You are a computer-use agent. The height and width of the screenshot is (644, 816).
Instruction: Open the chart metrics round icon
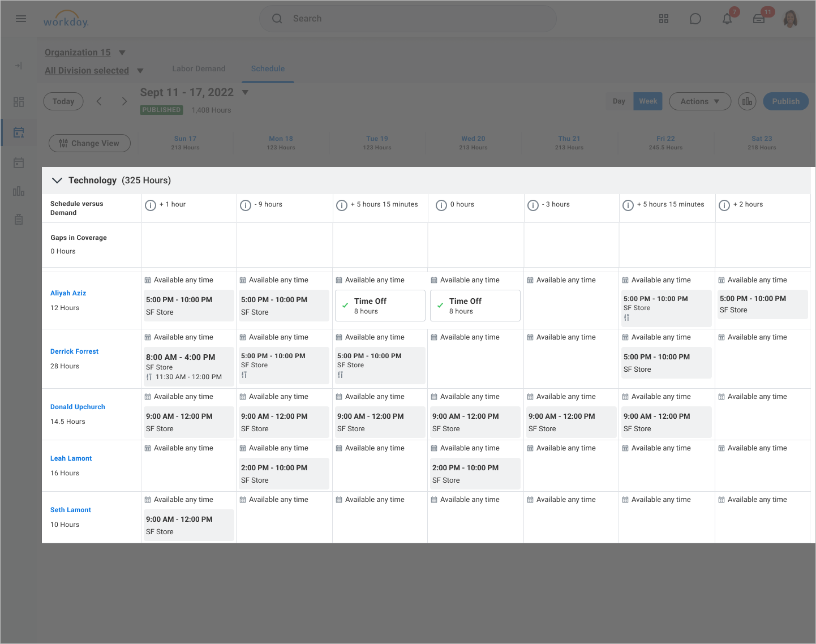(747, 101)
